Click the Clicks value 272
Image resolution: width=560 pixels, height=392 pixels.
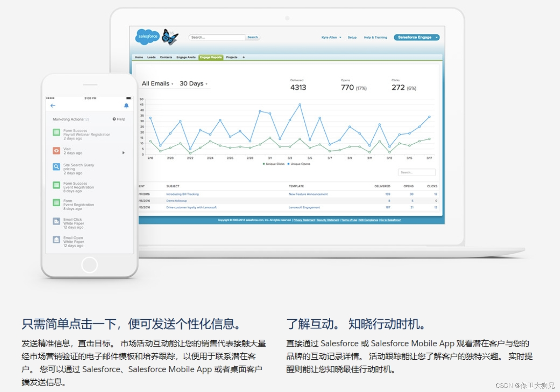pyautogui.click(x=398, y=87)
